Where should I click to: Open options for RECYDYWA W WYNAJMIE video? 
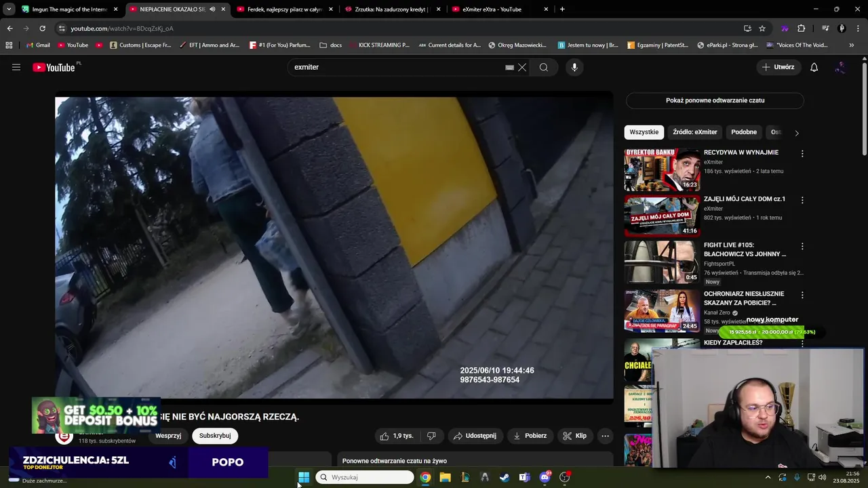click(x=802, y=154)
